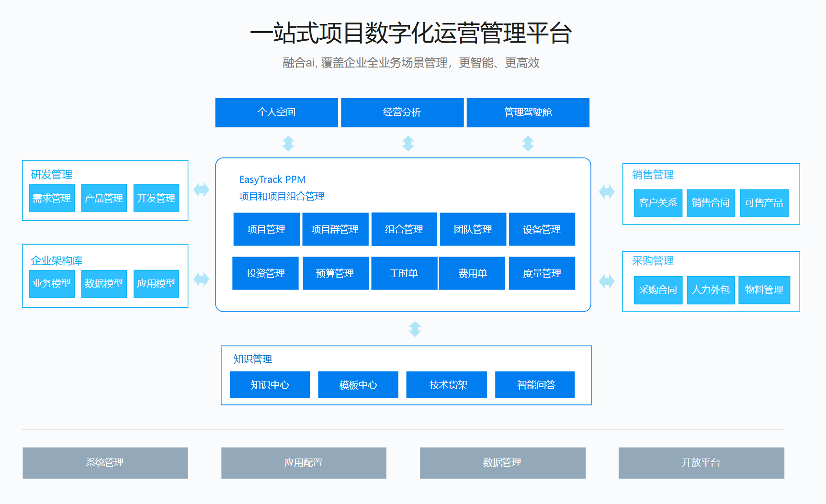Open the 个人空间 block
Image resolution: width=826 pixels, height=504 pixels.
pos(276,112)
